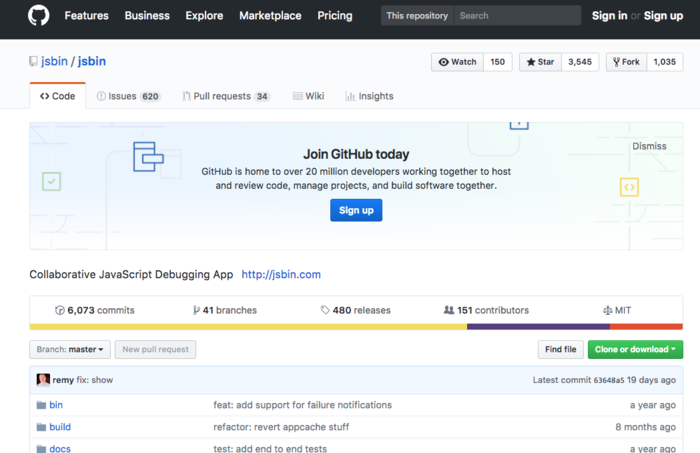Fork the jsbin repository
The height and width of the screenshot is (453, 700).
pos(625,62)
